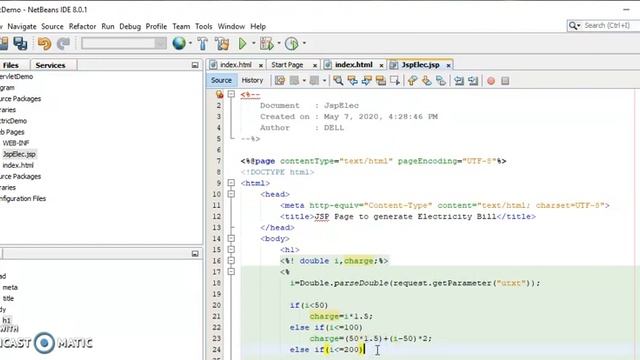Click the Toggle Bookmark icon

tap(441, 80)
